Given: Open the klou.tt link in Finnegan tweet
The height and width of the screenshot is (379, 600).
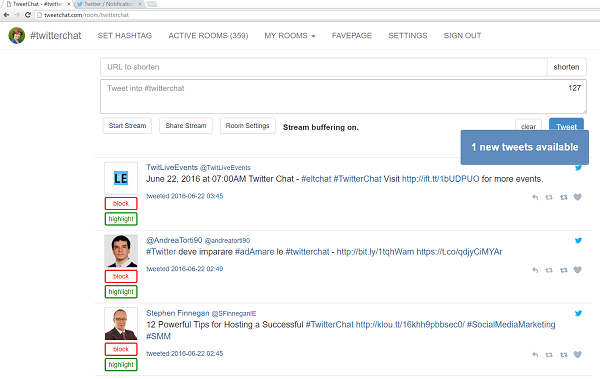Looking at the screenshot, I should 410,324.
